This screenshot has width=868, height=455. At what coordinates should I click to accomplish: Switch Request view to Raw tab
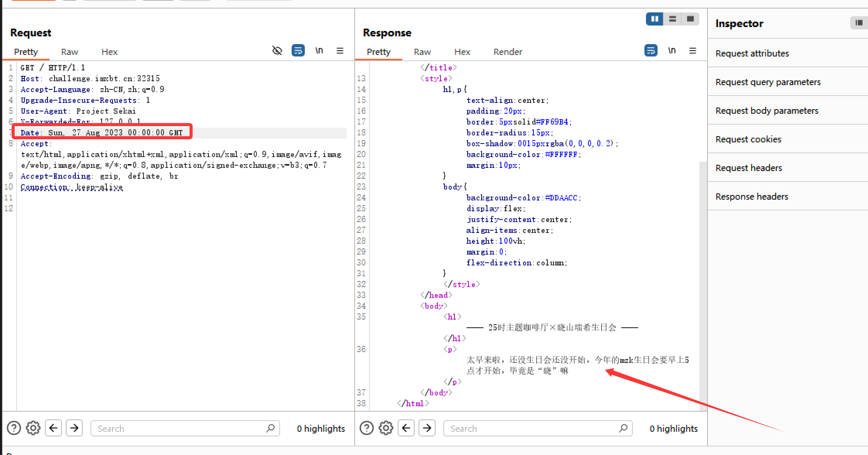[70, 52]
